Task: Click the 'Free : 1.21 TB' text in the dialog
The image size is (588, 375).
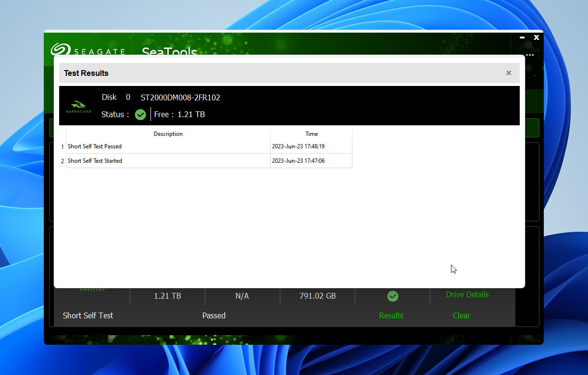Action: coord(179,114)
